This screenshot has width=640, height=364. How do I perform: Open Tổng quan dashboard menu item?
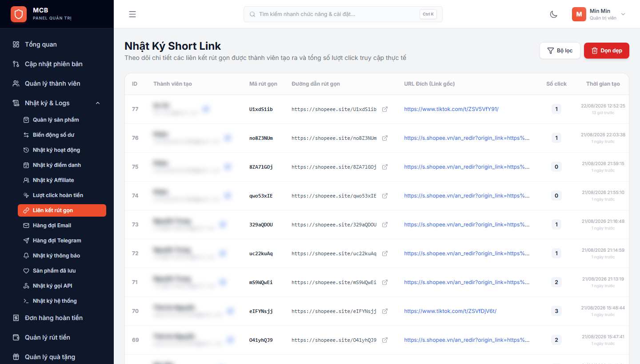pos(57,44)
